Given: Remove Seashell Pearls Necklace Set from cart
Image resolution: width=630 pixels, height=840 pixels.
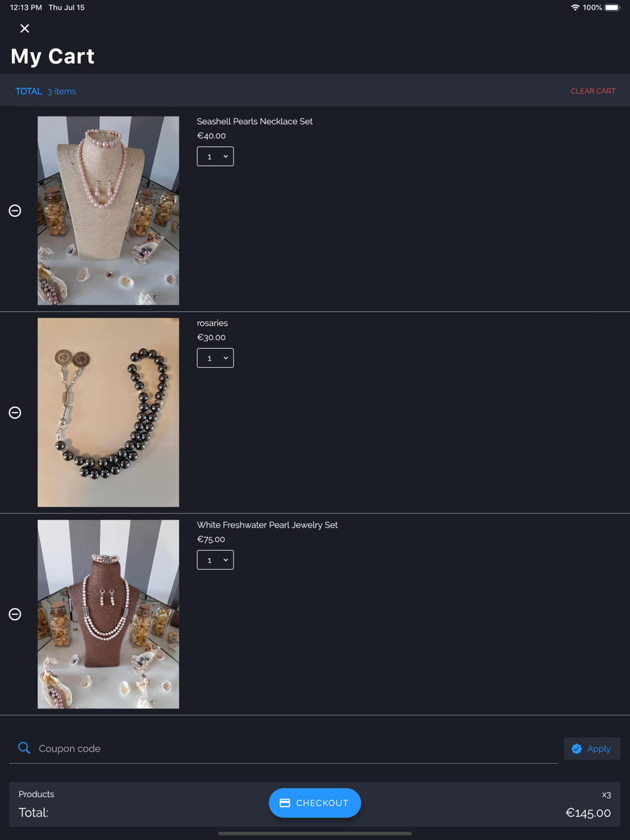Looking at the screenshot, I should pos(15,211).
